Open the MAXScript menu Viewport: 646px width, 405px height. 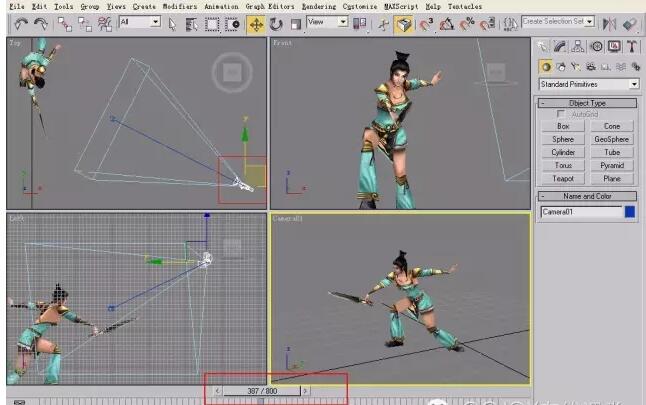(401, 7)
